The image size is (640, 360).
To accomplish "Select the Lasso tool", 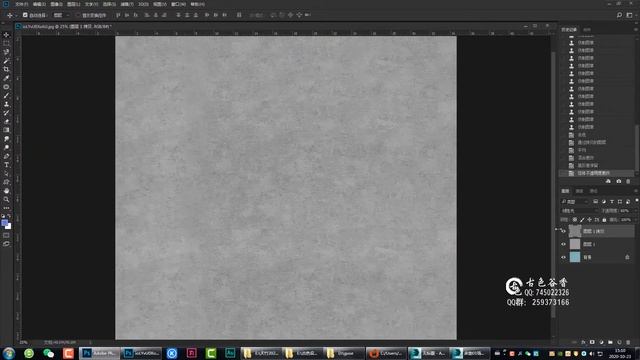I will 6,52.
